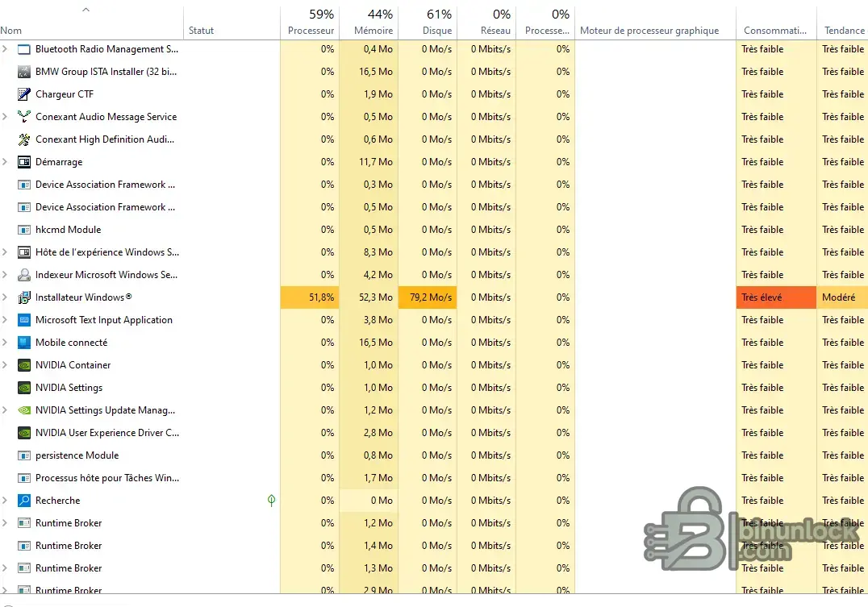This screenshot has height=607, width=868.
Task: Sort by the Réseau column header
Action: pyautogui.click(x=486, y=22)
